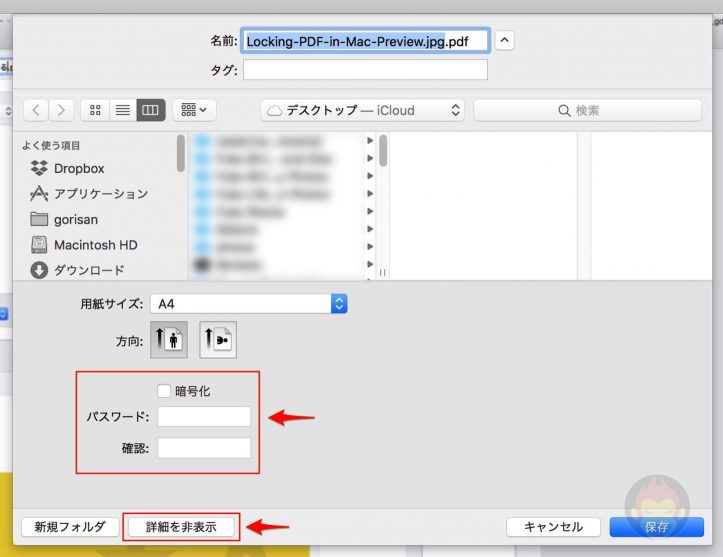Screen dimensions: 723x557
Task: Edit the 名前 filename field
Action: pyautogui.click(x=365, y=41)
